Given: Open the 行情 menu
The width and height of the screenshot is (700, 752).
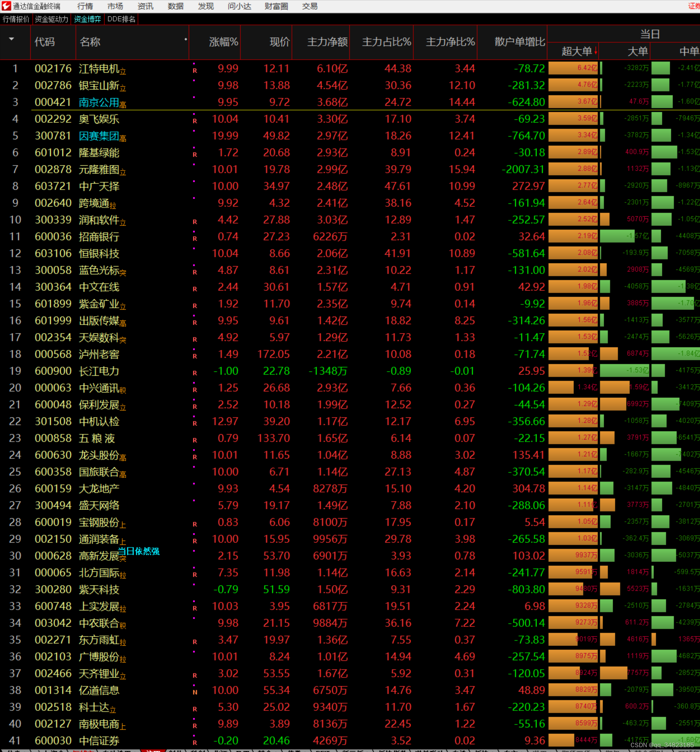Looking at the screenshot, I should tap(85, 6).
